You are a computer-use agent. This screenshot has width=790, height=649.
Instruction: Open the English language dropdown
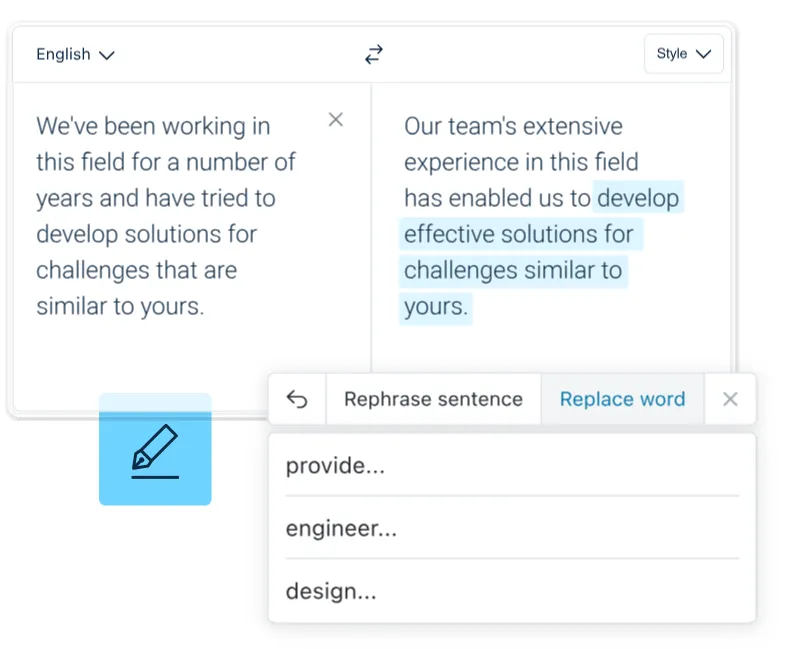(x=75, y=55)
